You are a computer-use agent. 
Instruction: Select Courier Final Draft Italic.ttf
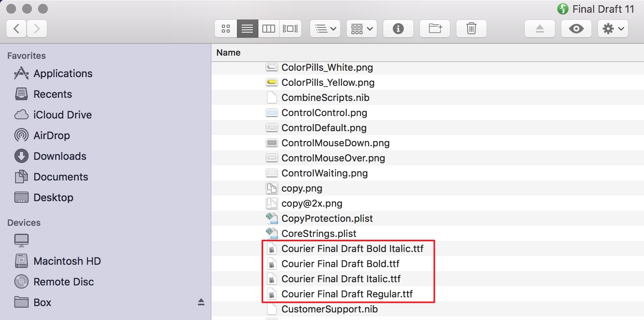[341, 279]
